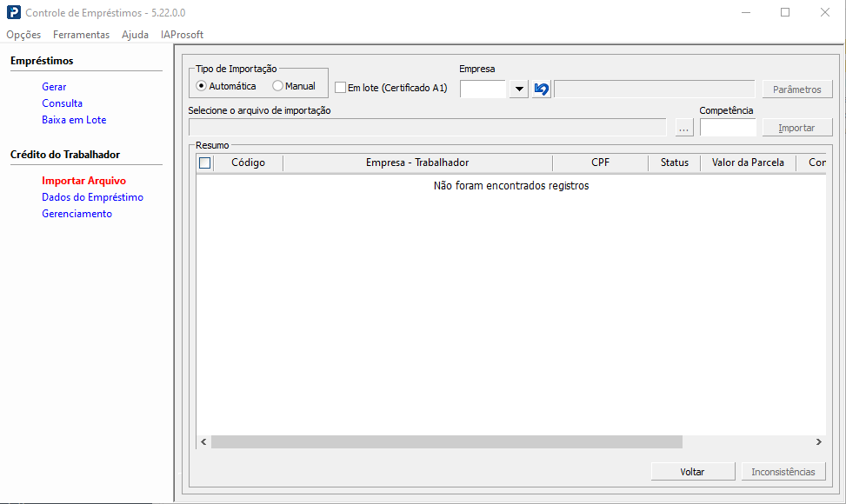This screenshot has height=504, width=846.
Task: Open the Opções menu
Action: pos(23,35)
